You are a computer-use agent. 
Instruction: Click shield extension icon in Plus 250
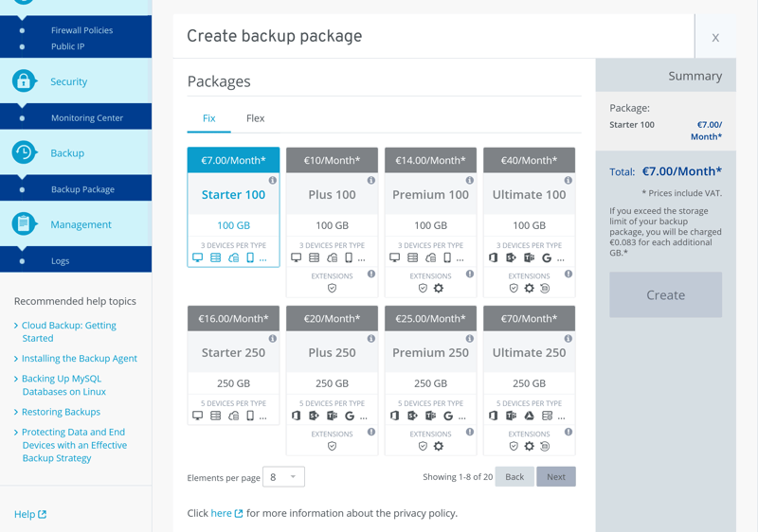click(x=332, y=446)
